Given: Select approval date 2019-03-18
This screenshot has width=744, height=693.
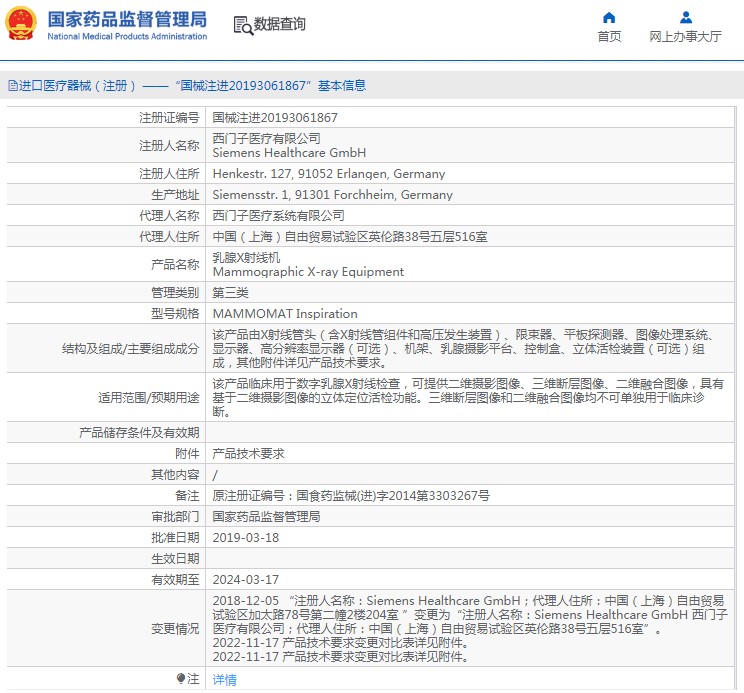Looking at the screenshot, I should 246,538.
